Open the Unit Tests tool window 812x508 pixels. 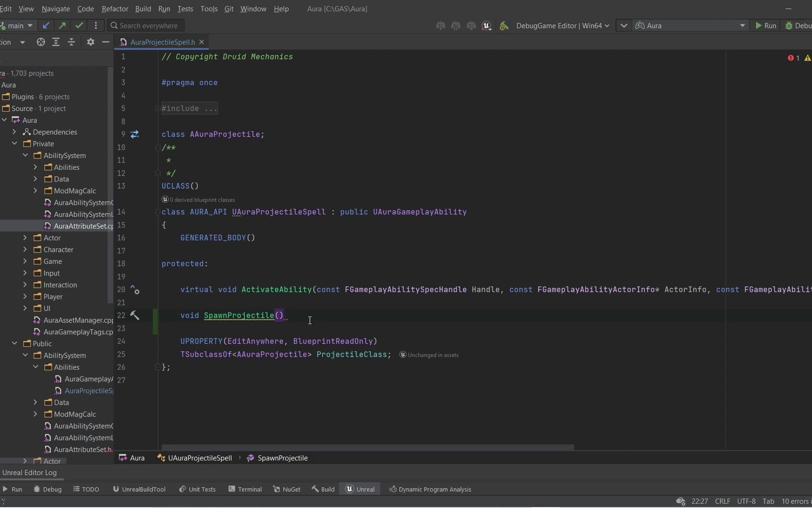197,489
